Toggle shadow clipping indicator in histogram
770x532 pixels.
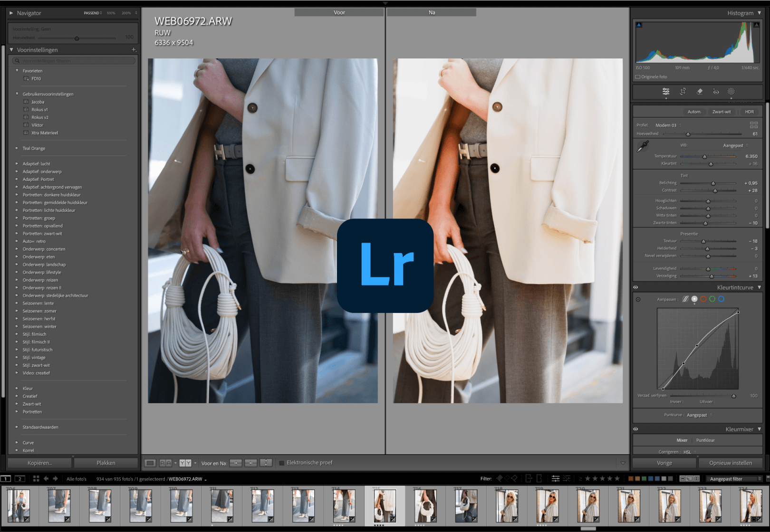point(639,25)
